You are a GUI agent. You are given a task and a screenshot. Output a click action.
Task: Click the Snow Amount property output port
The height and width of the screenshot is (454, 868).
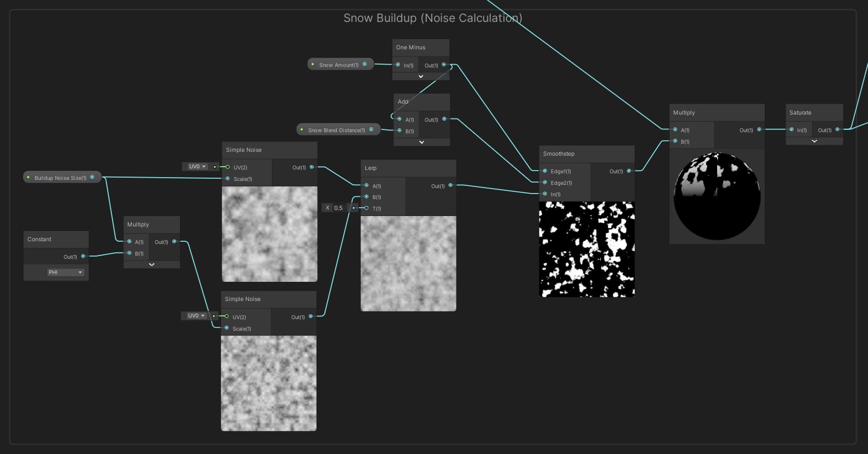[x=364, y=64]
